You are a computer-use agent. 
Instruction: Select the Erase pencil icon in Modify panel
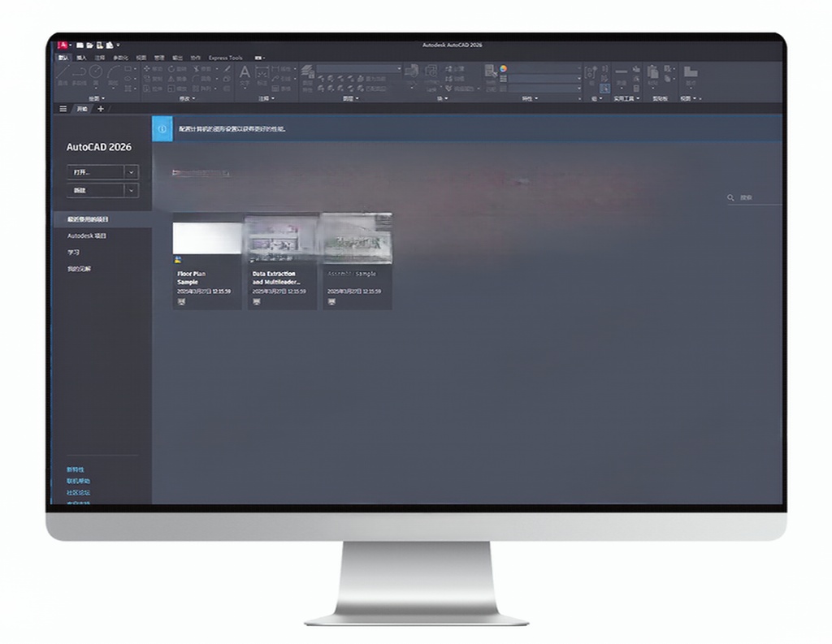click(x=227, y=69)
